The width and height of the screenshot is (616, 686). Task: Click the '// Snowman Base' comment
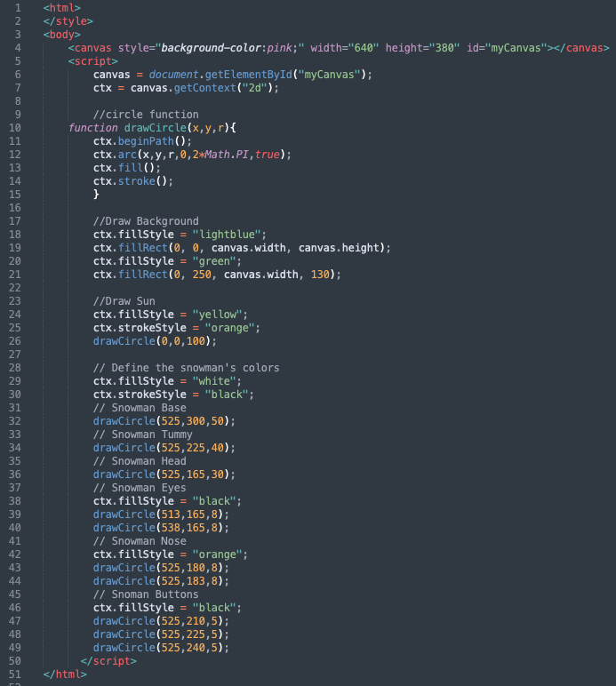tap(140, 408)
